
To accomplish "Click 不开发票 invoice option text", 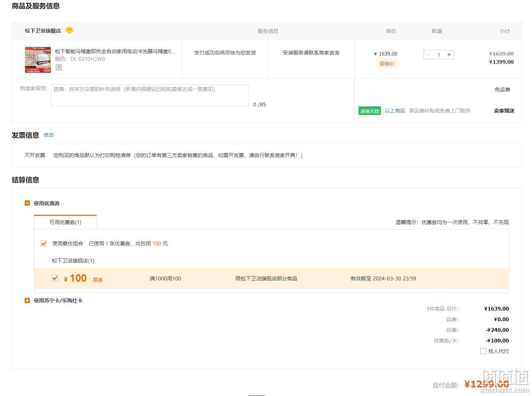I will coord(35,155).
